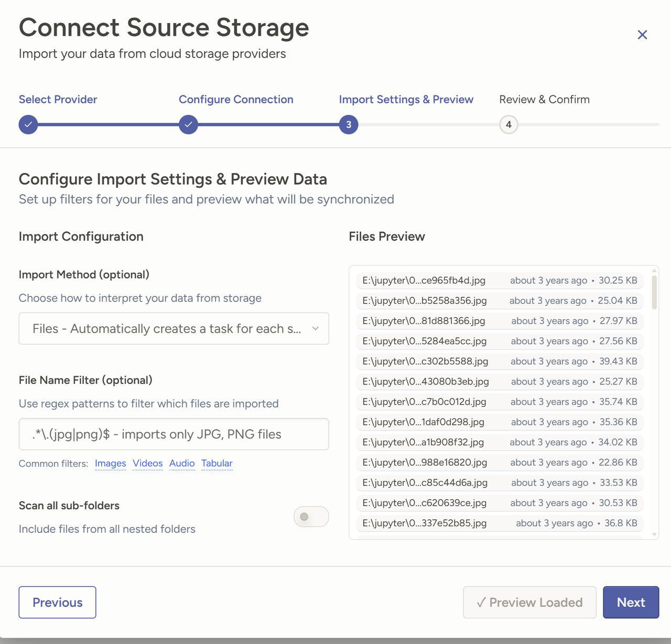The image size is (671, 644).
Task: Apply the Tabular common filter
Action: pyautogui.click(x=217, y=464)
